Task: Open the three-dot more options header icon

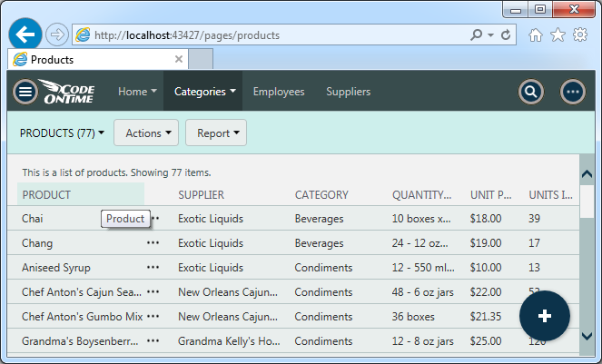Action: 572,92
